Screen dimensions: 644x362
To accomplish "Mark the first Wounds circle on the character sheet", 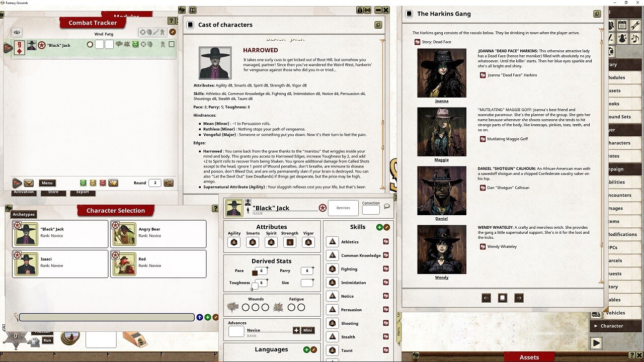I will click(x=246, y=307).
